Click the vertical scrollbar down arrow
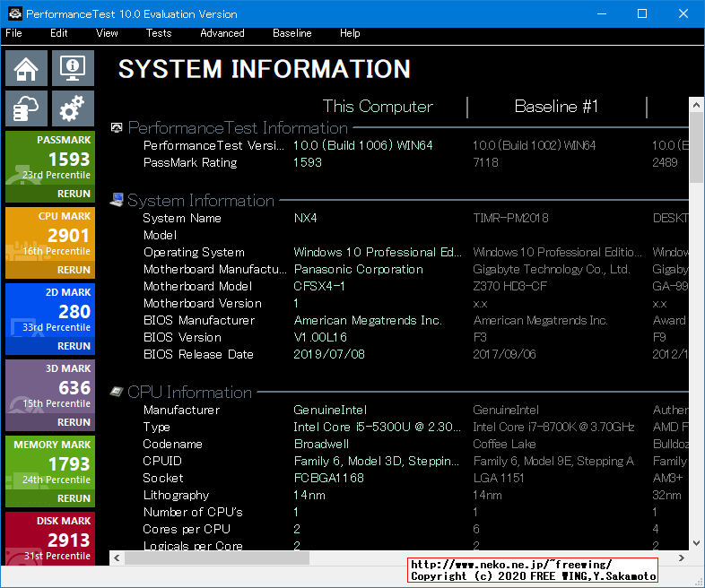This screenshot has width=705, height=588. point(696,543)
